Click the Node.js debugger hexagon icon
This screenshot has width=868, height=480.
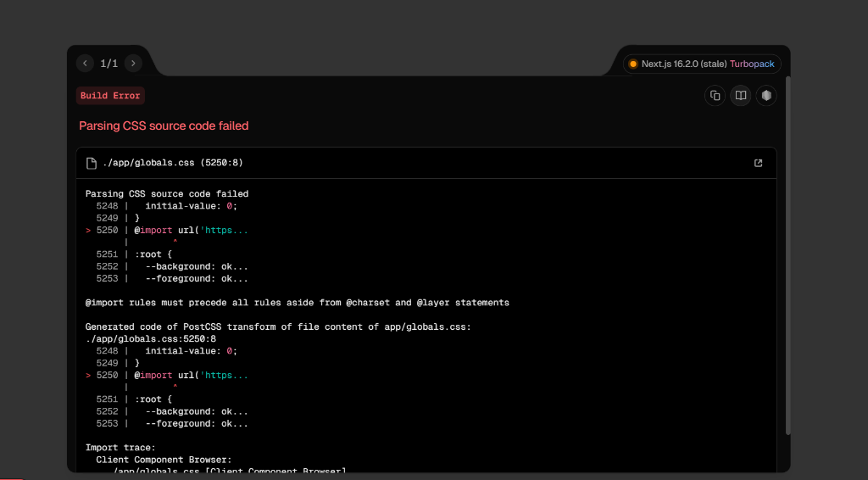click(x=766, y=96)
